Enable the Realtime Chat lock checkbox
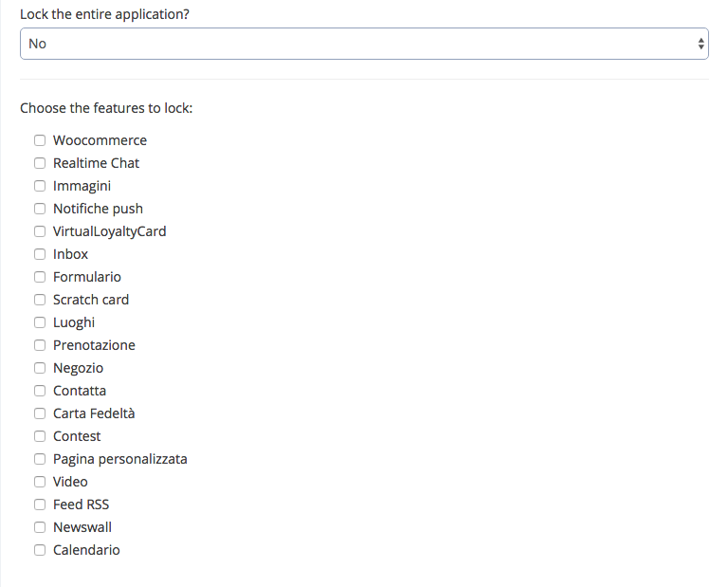Viewport: 728px width, 587px height. (x=40, y=163)
